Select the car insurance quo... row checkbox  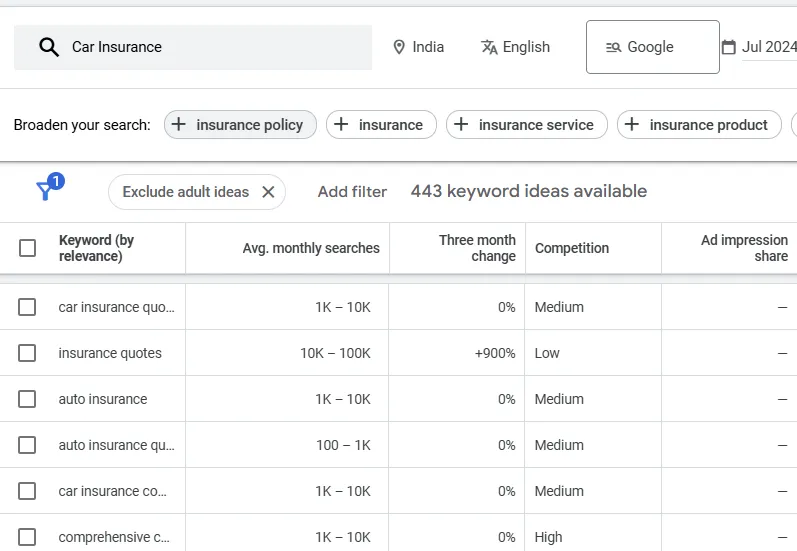[x=27, y=307]
